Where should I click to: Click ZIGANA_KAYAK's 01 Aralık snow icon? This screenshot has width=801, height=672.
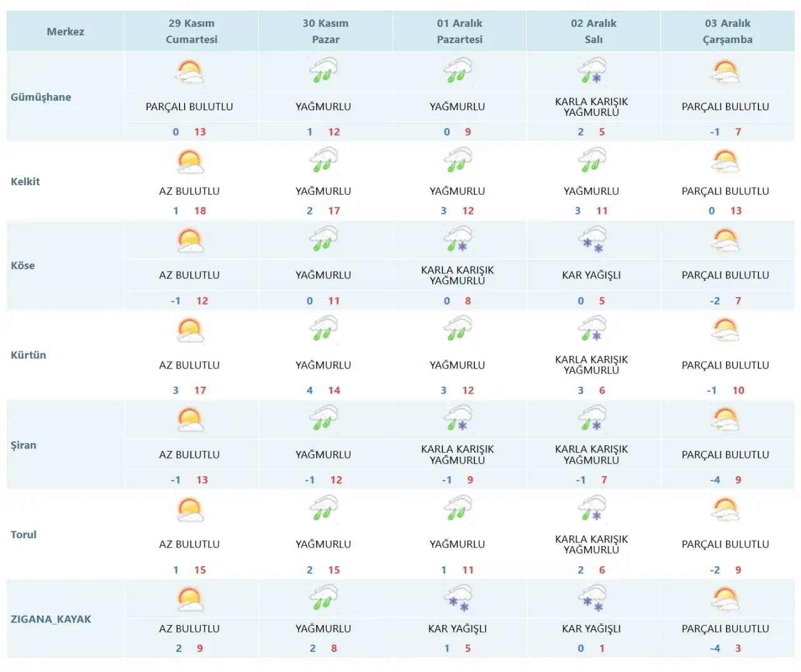pos(457,598)
